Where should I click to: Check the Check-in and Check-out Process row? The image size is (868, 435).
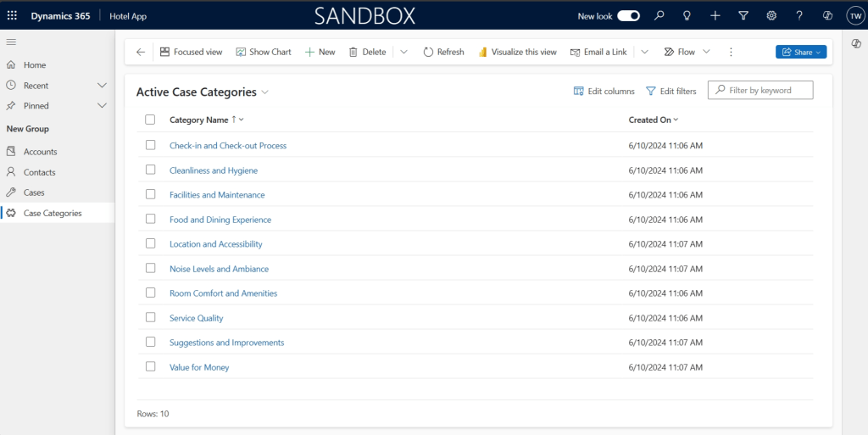(151, 145)
